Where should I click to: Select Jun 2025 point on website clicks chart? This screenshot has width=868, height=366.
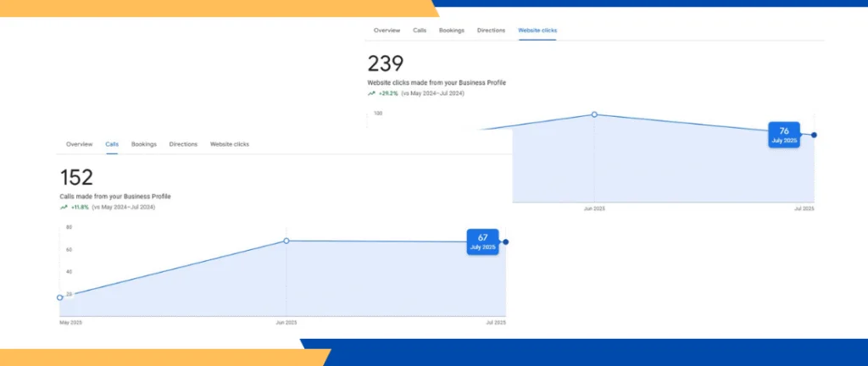(594, 114)
